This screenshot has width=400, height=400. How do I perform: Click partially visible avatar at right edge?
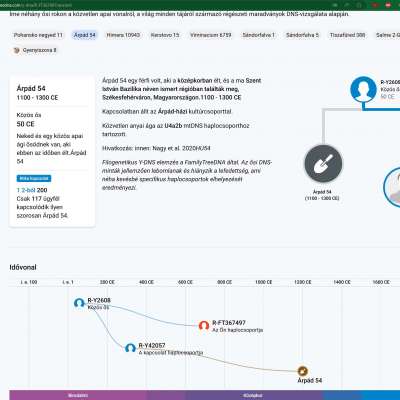(x=392, y=187)
